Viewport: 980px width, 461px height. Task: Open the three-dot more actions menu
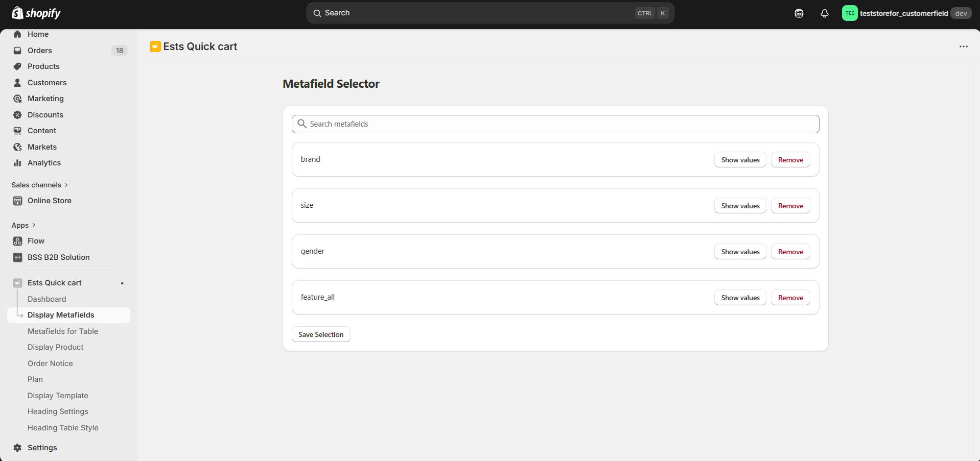[963, 46]
